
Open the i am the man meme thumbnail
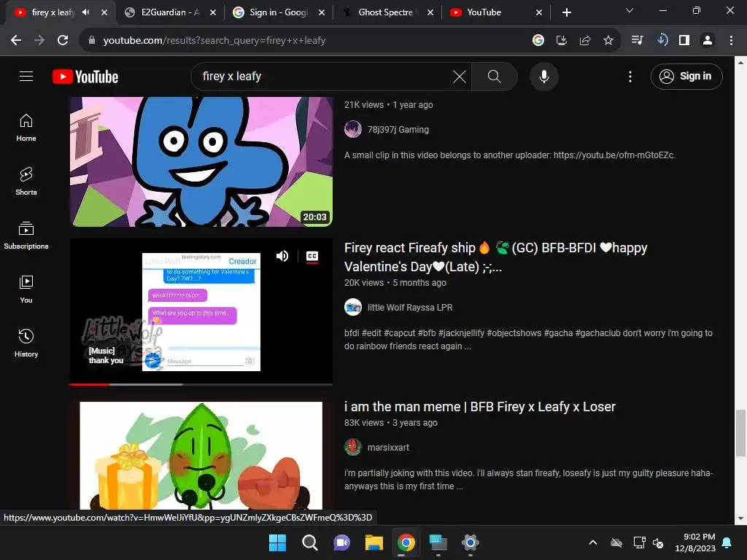pyautogui.click(x=201, y=455)
